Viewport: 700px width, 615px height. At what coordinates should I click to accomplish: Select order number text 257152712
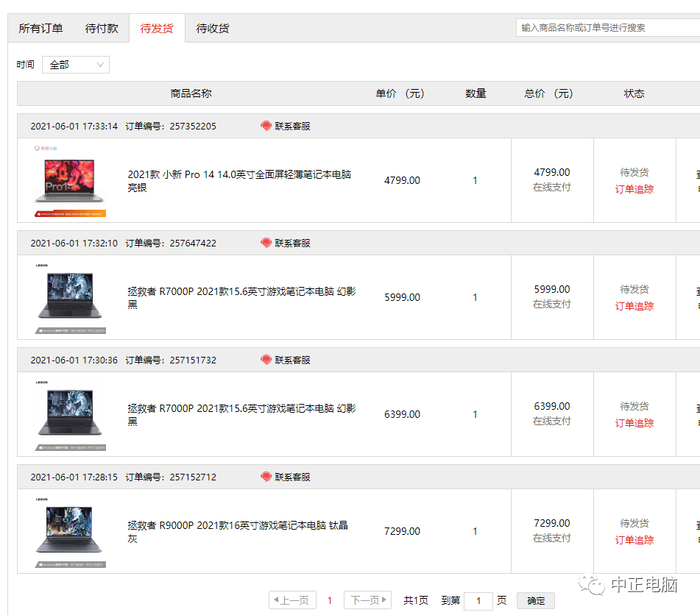tap(193, 477)
